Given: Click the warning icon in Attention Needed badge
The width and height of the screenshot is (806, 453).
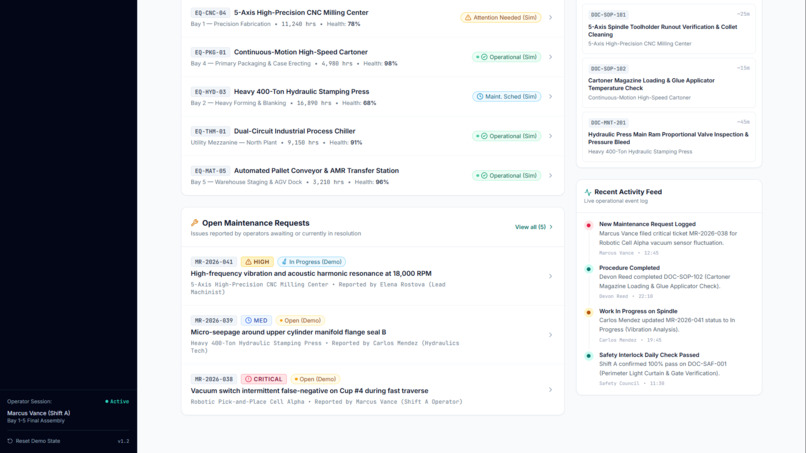Looking at the screenshot, I should tap(468, 17).
